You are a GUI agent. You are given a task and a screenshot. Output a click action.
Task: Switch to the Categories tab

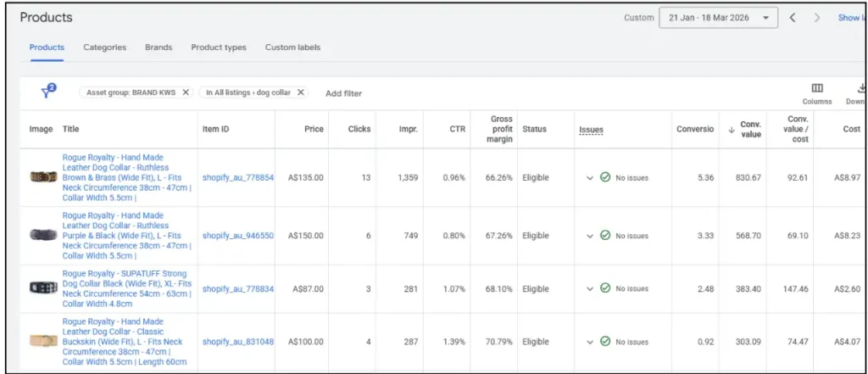104,47
